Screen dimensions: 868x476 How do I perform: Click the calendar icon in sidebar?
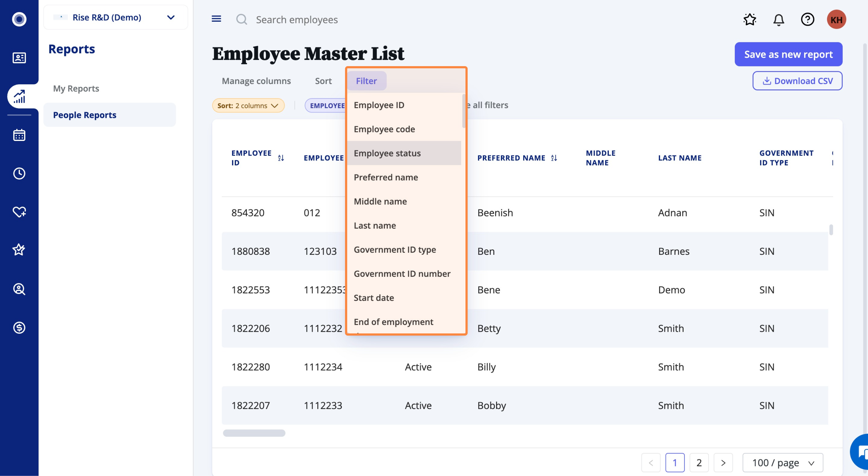[x=19, y=135]
